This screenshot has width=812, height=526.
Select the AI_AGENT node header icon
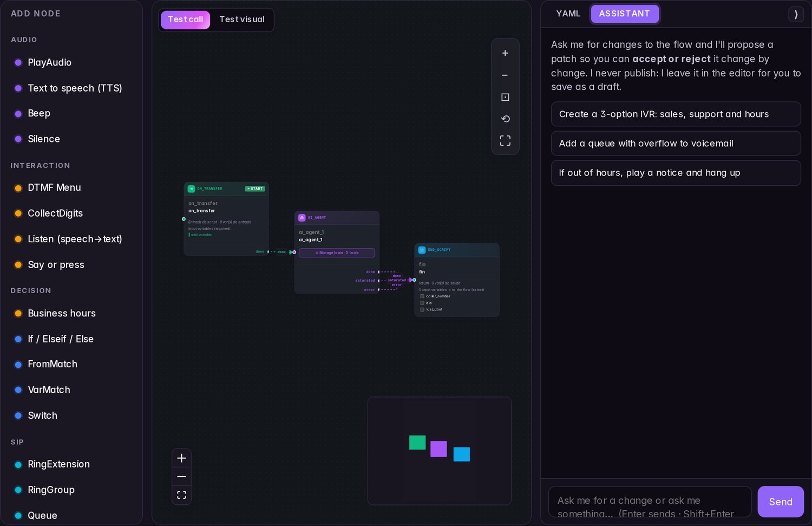point(302,218)
